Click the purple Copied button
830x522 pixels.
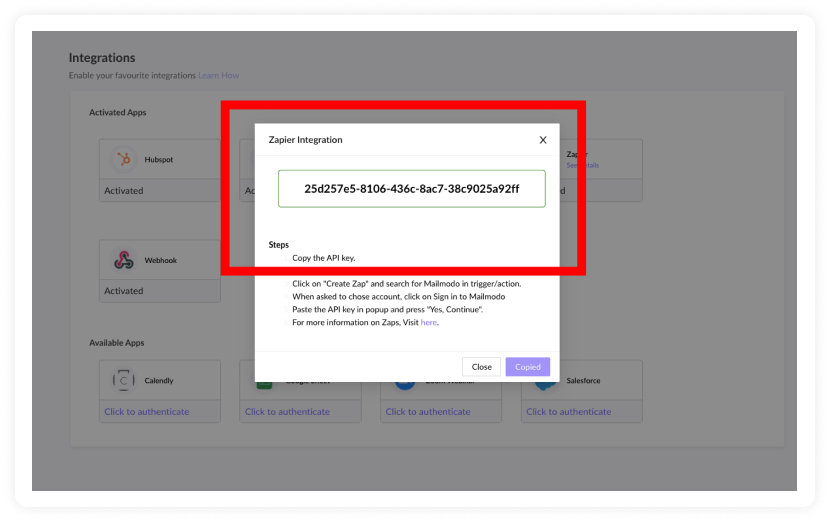pyautogui.click(x=527, y=366)
